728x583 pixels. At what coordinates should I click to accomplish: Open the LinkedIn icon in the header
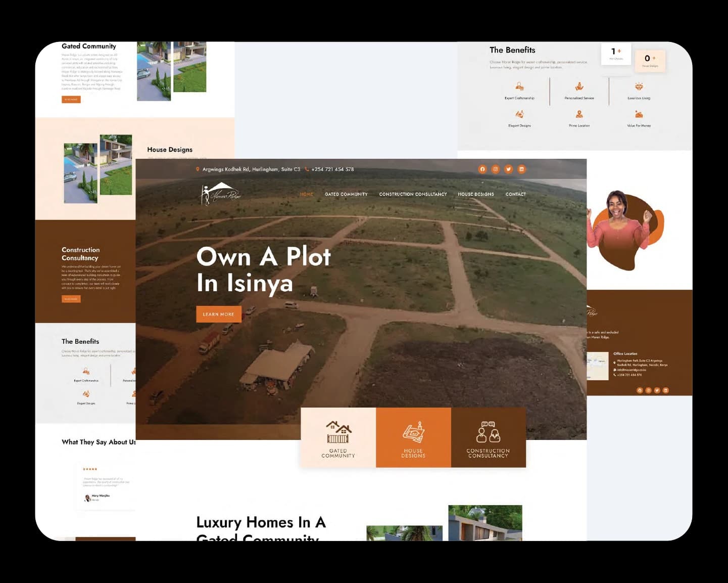(522, 169)
